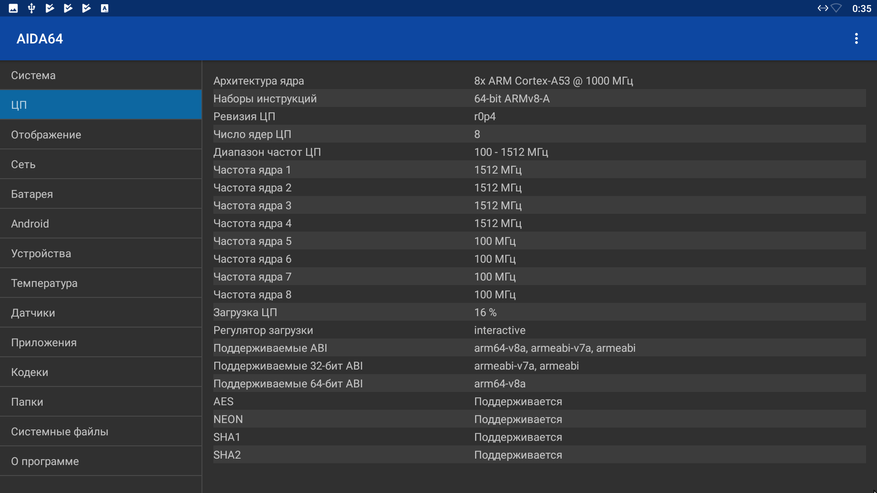Open the Кодеки section
The height and width of the screenshot is (493, 877).
[x=101, y=372]
